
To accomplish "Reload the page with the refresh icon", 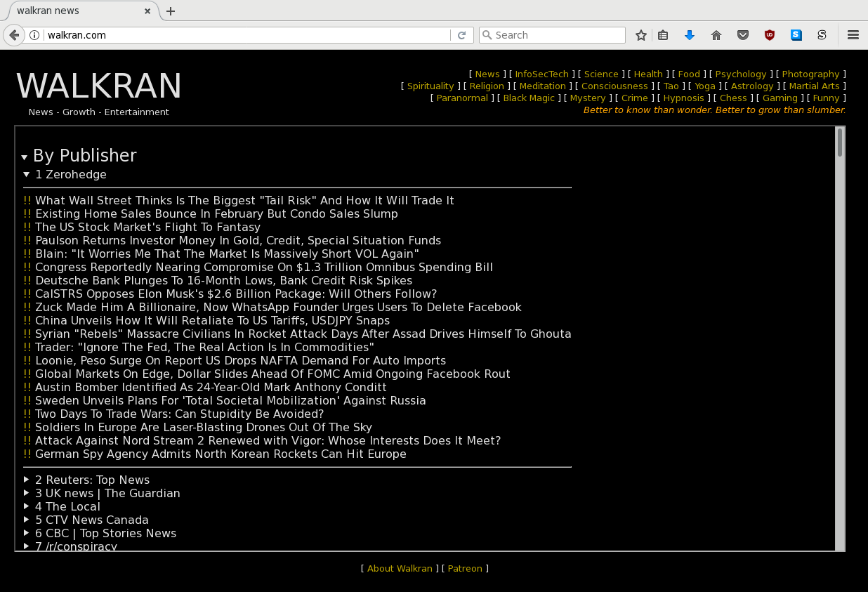I will point(461,35).
